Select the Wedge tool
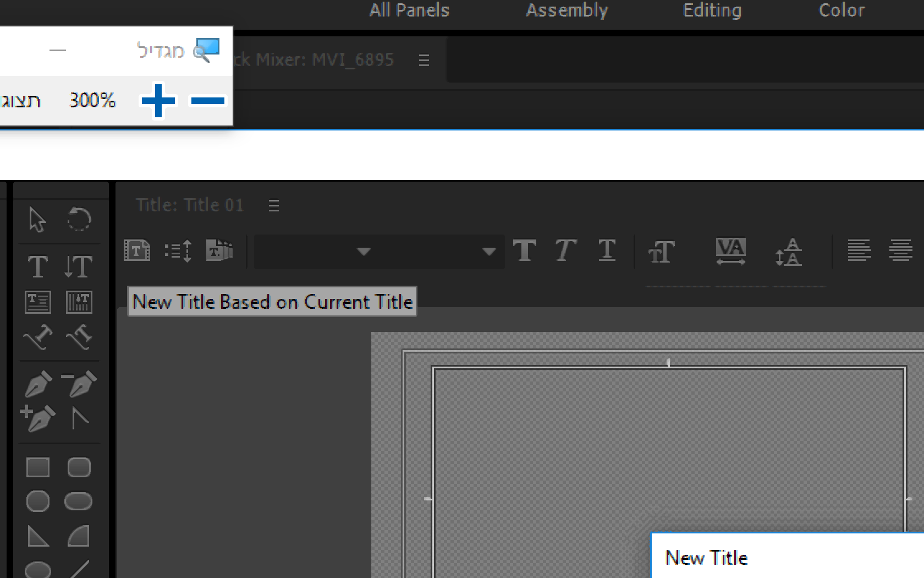The height and width of the screenshot is (578, 924). point(38,536)
